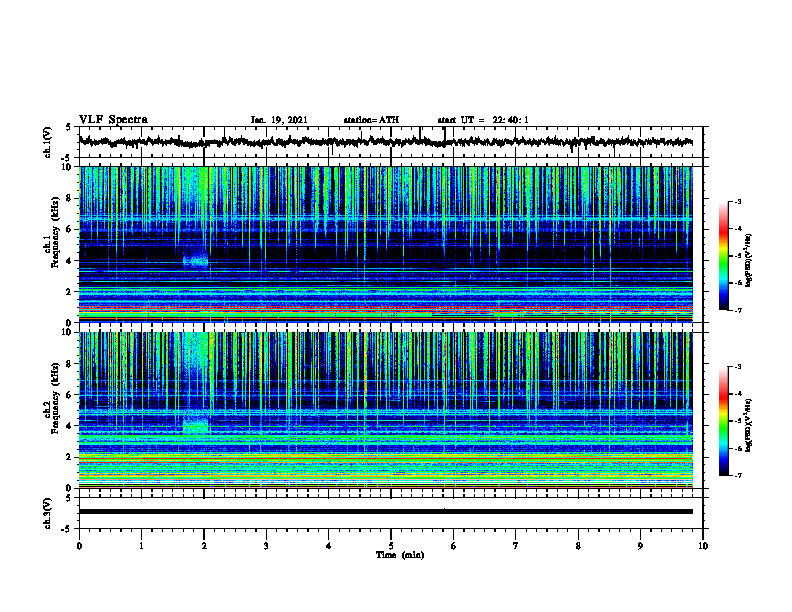The width and height of the screenshot is (792, 612).
Task: Click the time axis tick label "0"
Action: point(79,546)
